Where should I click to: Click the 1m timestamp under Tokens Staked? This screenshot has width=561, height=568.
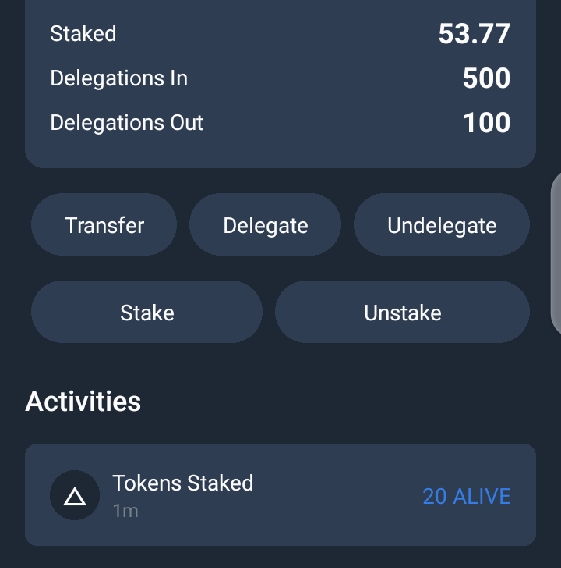click(126, 511)
